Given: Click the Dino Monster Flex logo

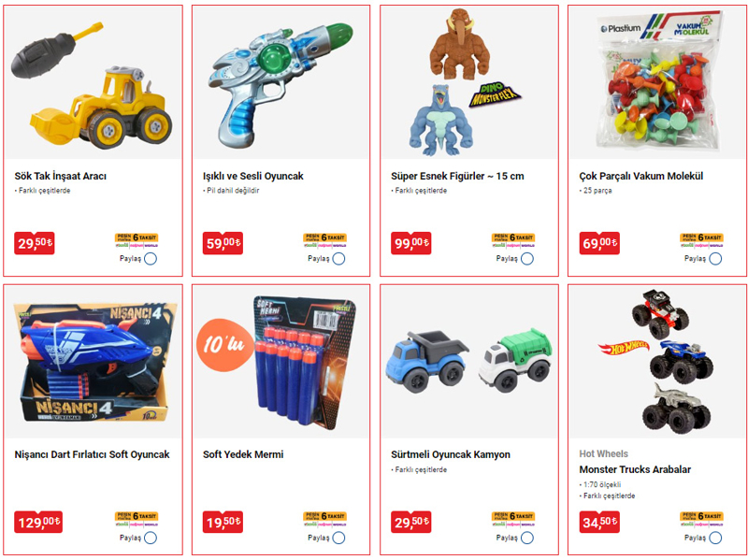Looking at the screenshot, I should [494, 94].
